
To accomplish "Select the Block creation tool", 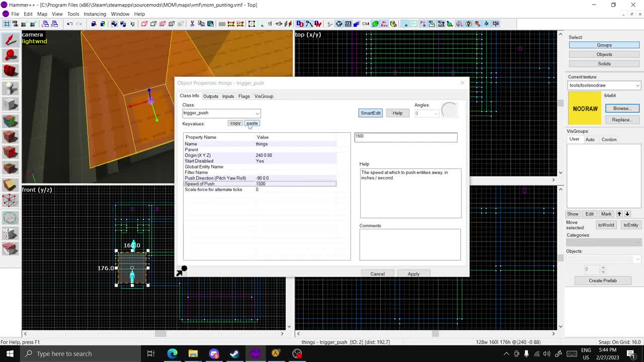I will 10,103.
